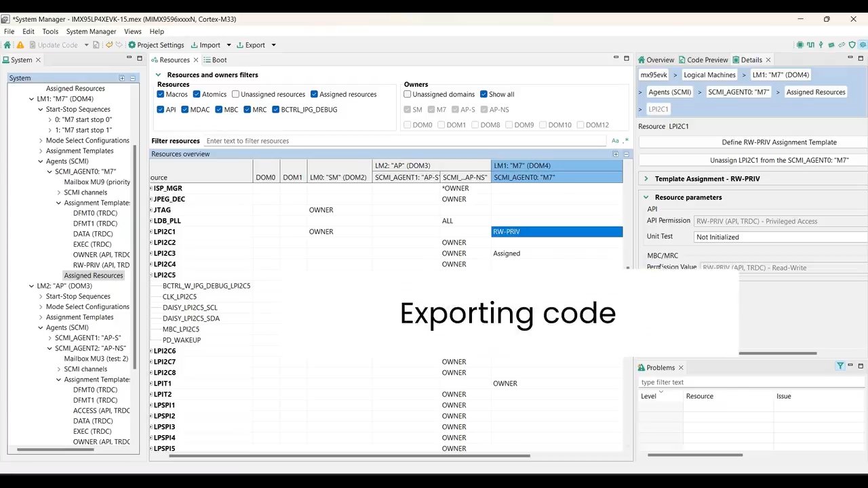Screen dimensions: 868x488
Task: Open the File menu
Action: pyautogui.click(x=9, y=31)
